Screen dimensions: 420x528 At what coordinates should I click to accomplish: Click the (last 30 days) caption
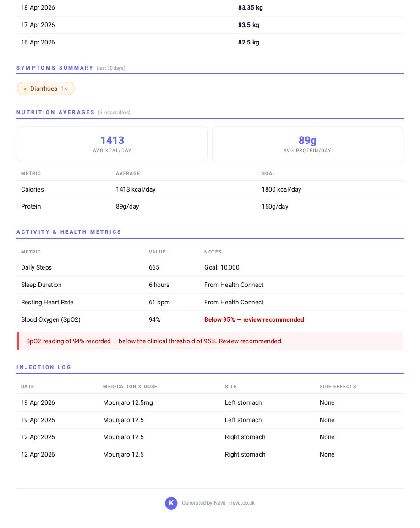(x=111, y=68)
